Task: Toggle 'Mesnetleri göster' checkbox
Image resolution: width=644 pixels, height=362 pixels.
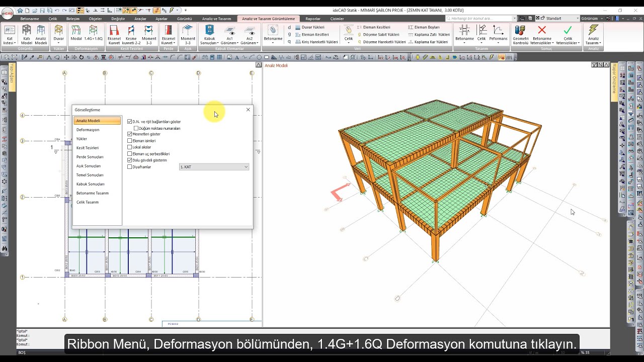Action: coord(130,134)
